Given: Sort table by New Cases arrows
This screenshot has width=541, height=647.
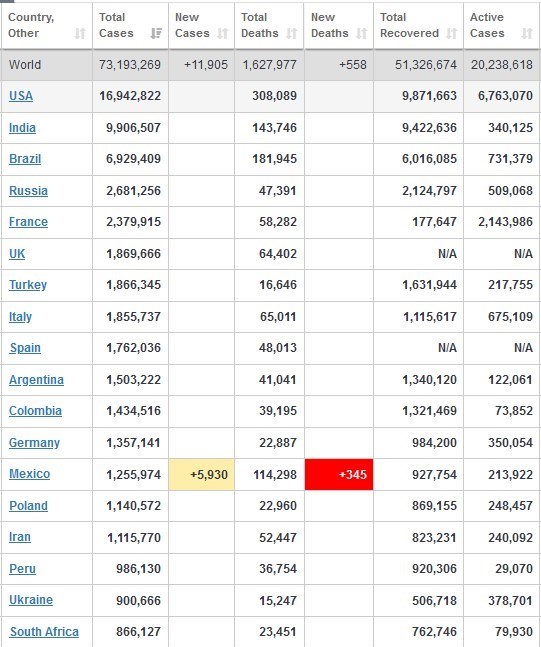Looking at the screenshot, I should [x=222, y=33].
